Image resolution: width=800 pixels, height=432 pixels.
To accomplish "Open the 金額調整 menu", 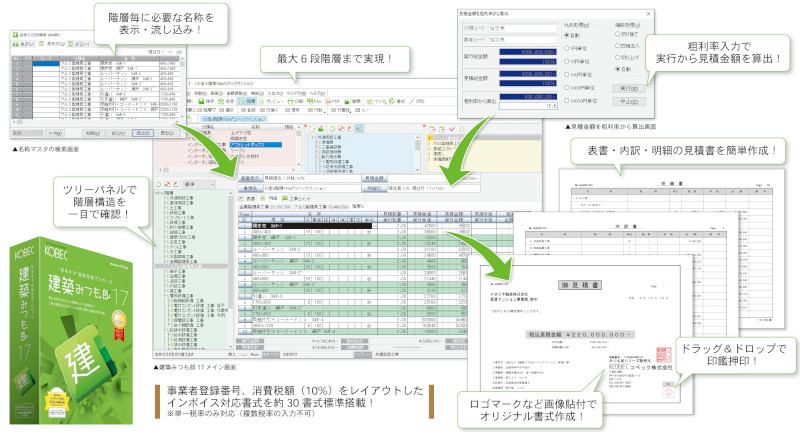I will click(x=237, y=93).
